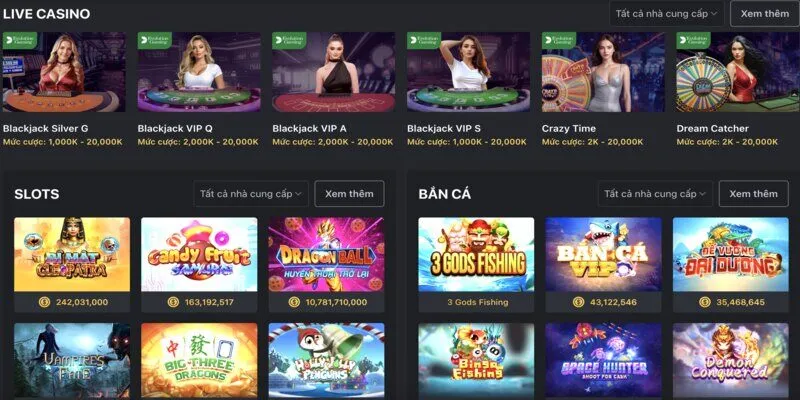Click Xem thêm in Bắn Cá section

[x=753, y=193]
